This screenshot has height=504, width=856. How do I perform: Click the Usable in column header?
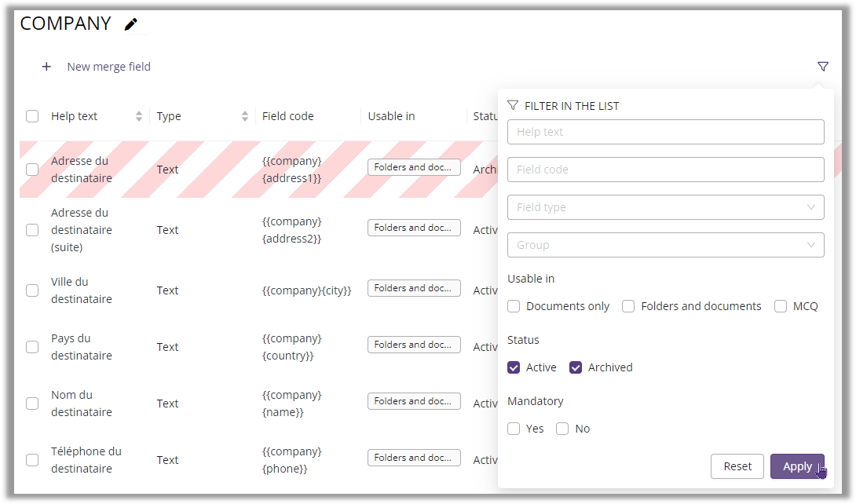[x=391, y=116]
